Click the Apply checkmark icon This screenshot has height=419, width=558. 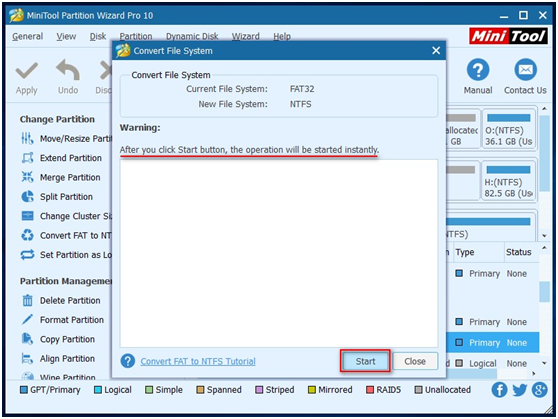pyautogui.click(x=27, y=70)
